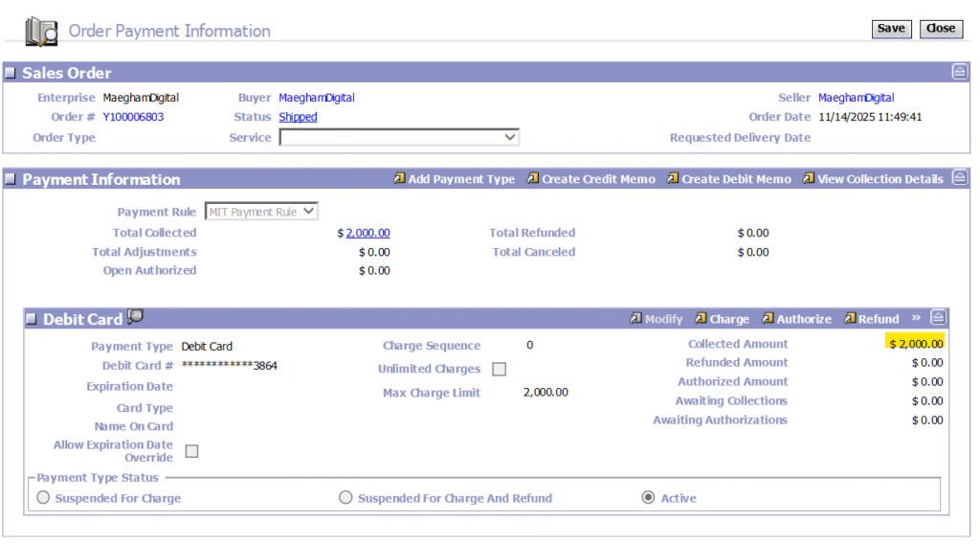Screen dimensions: 980x544
Task: Open Create Debit Memo action
Action: pyautogui.click(x=673, y=179)
